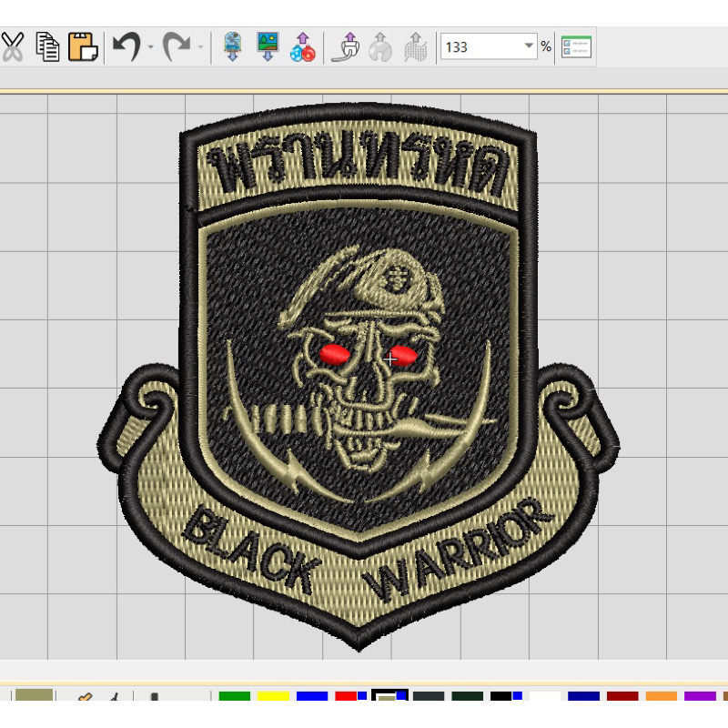Open the Redo history dropdown arrow
Image resolution: width=728 pixels, height=728 pixels.
(x=200, y=47)
